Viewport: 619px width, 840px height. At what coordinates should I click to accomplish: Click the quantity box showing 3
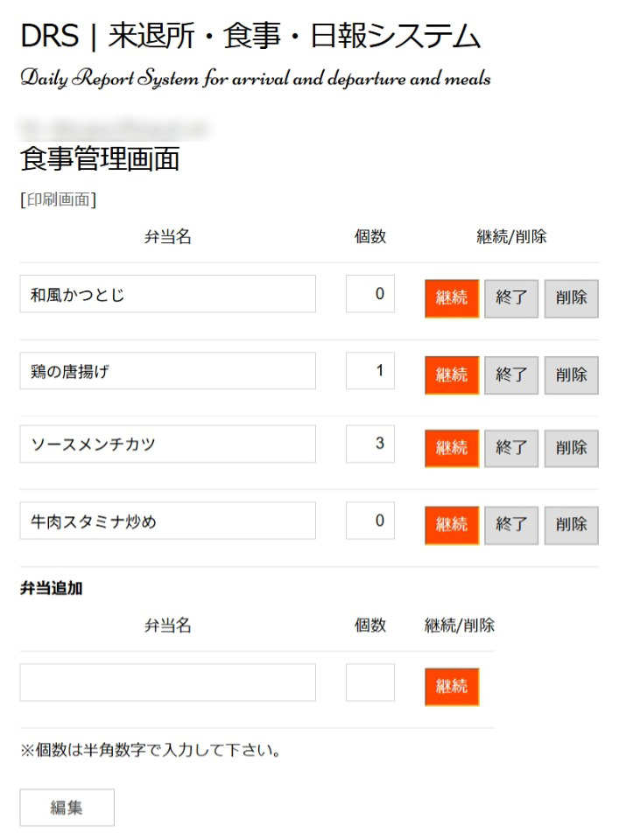click(x=370, y=444)
